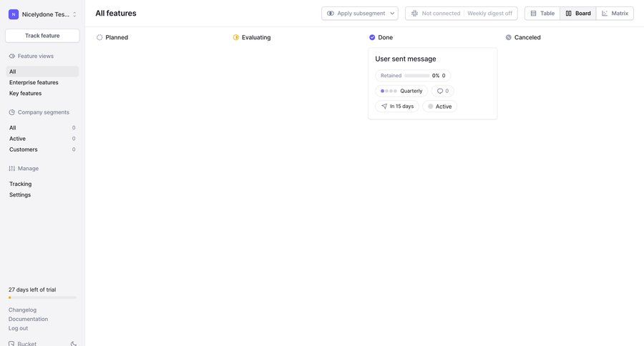
Task: Click the Evaluating yellow status icon
Action: pyautogui.click(x=235, y=37)
